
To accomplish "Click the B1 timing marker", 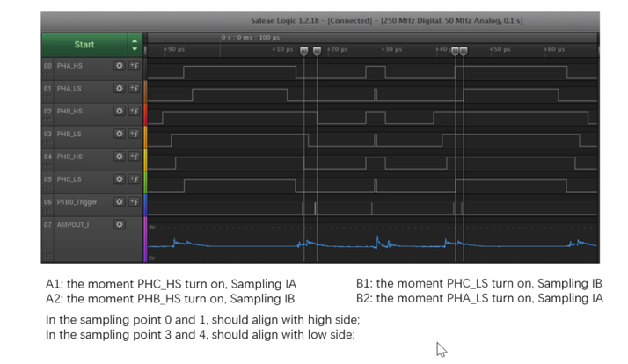I will tap(455, 51).
